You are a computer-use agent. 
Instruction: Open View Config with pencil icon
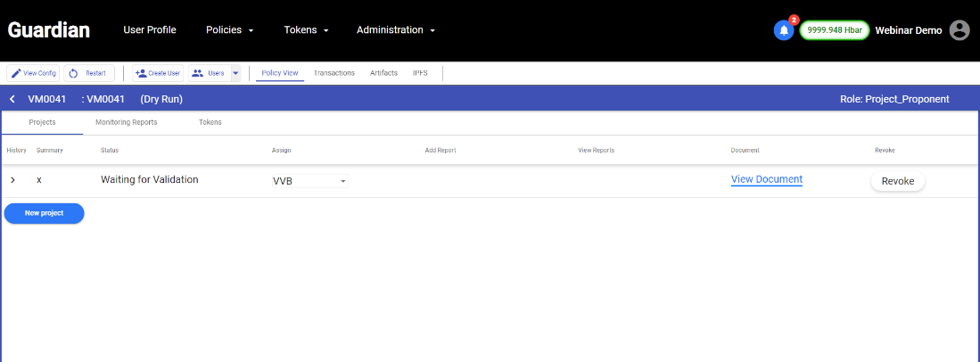coord(33,73)
